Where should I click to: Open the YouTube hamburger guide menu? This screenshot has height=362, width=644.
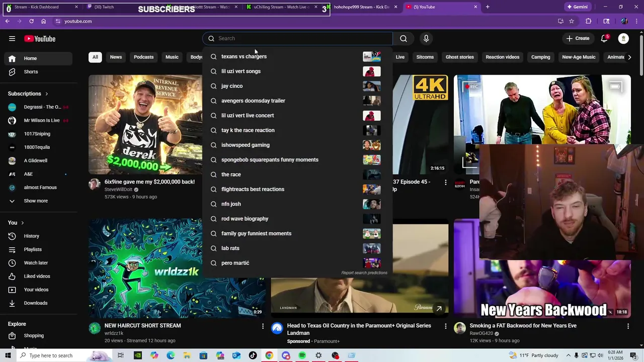tap(12, 39)
